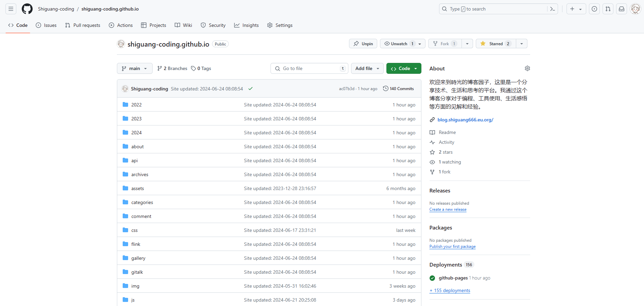Switch to the Issues tab
This screenshot has width=644, height=306.
coord(46,25)
